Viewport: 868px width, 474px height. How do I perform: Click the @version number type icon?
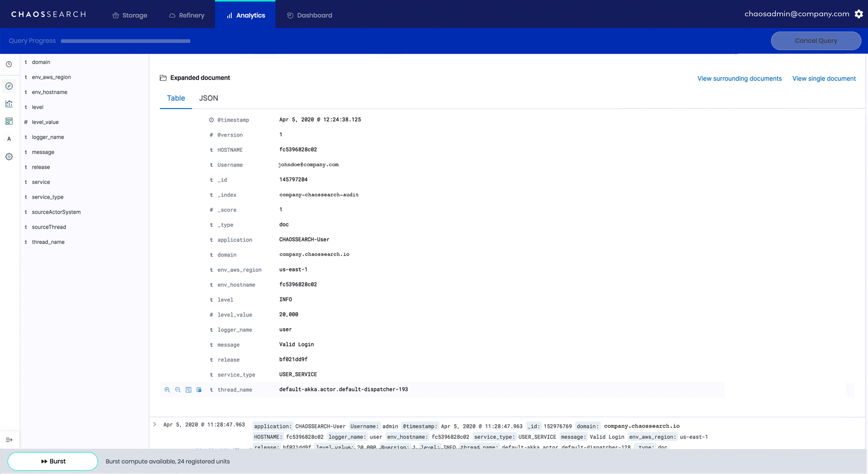point(211,135)
